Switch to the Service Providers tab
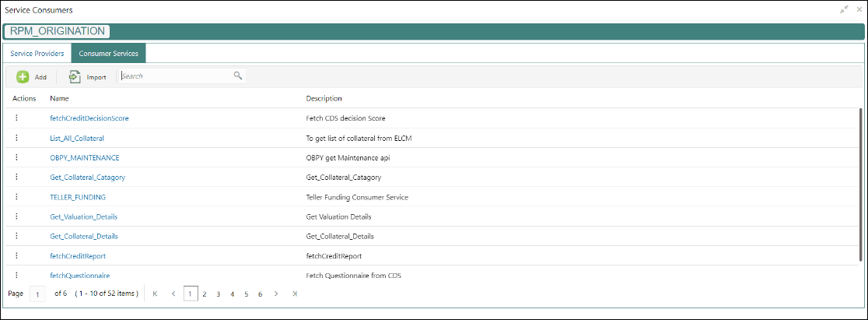The width and height of the screenshot is (868, 320). [x=37, y=54]
